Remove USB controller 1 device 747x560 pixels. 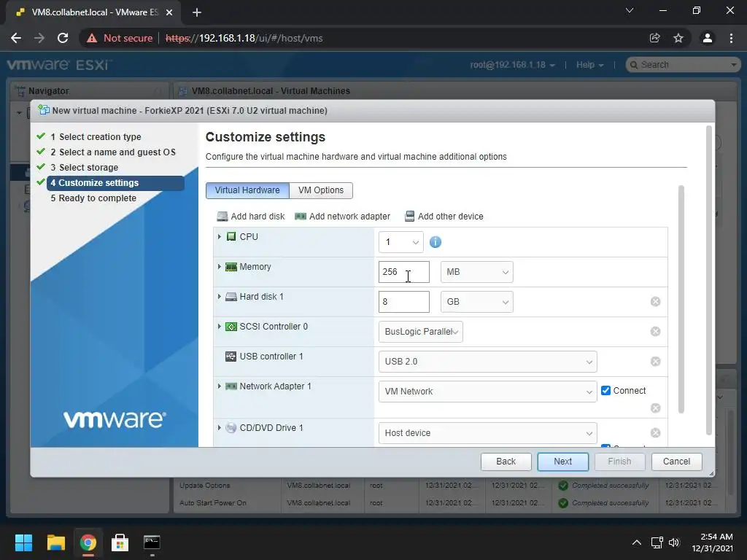655,362
